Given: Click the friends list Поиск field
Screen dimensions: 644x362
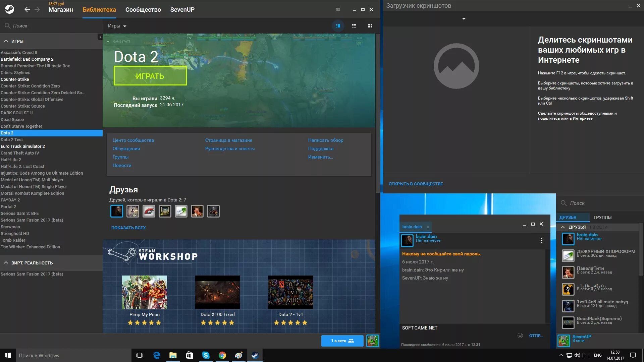Looking at the screenshot, I should point(600,203).
